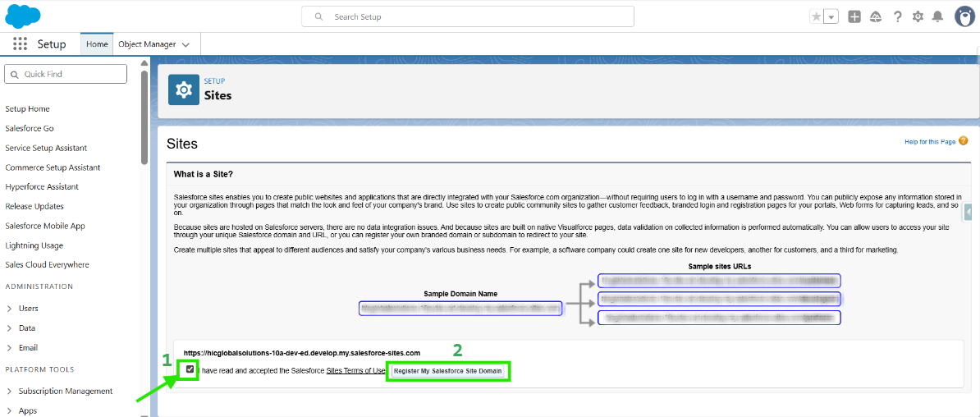Click the Sites setup gear tile icon
This screenshot has height=417, width=980.
pyautogui.click(x=184, y=90)
